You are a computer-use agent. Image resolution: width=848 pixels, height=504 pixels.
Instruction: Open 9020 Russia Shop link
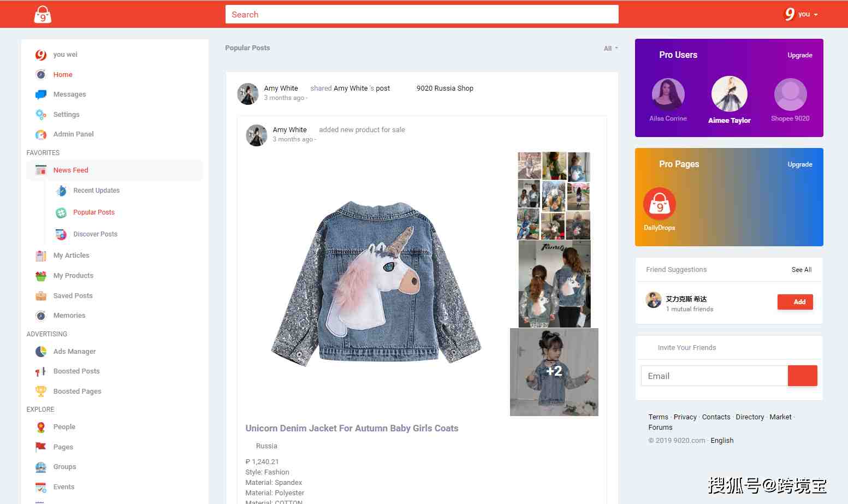point(445,88)
